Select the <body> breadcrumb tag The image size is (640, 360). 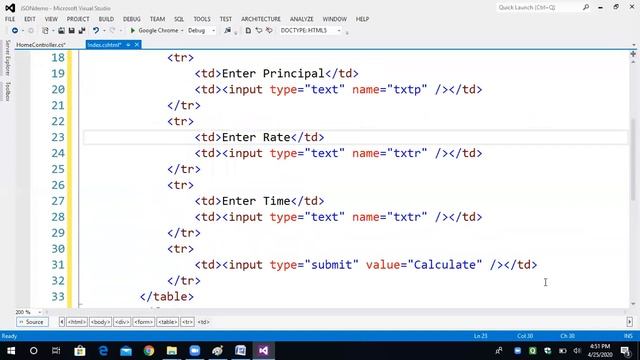coord(100,322)
